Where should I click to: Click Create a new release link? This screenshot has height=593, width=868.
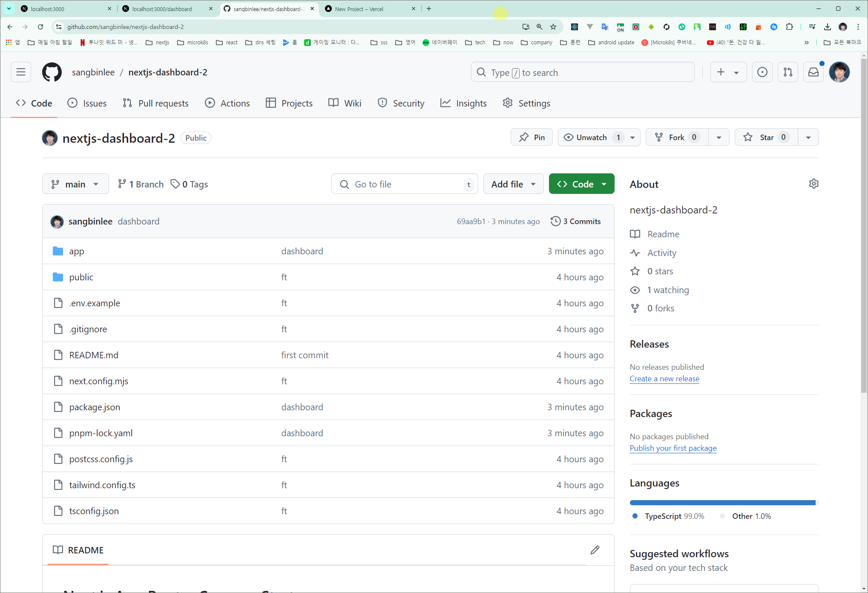coord(664,379)
